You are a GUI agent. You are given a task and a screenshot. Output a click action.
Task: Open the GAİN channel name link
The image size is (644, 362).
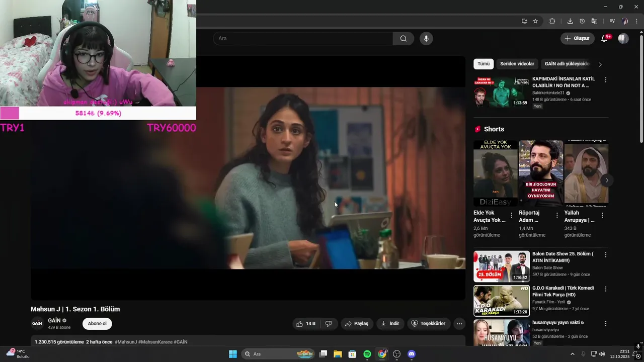[54, 320]
